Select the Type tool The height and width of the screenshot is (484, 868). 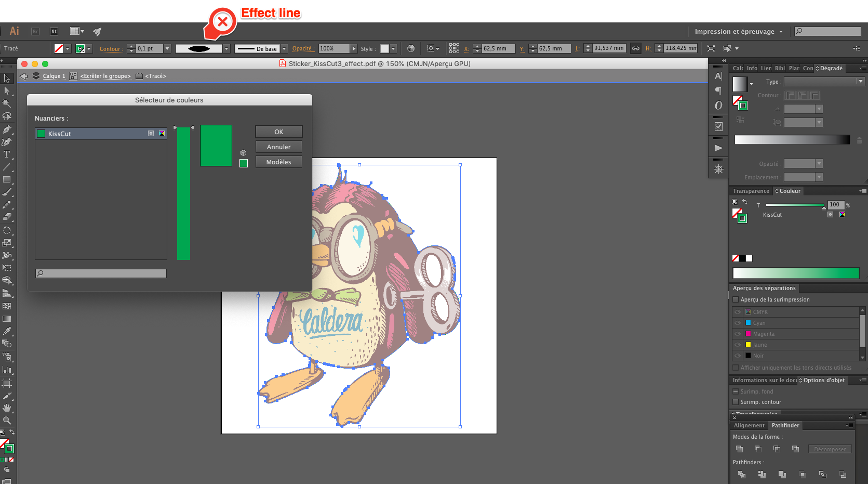coord(7,154)
